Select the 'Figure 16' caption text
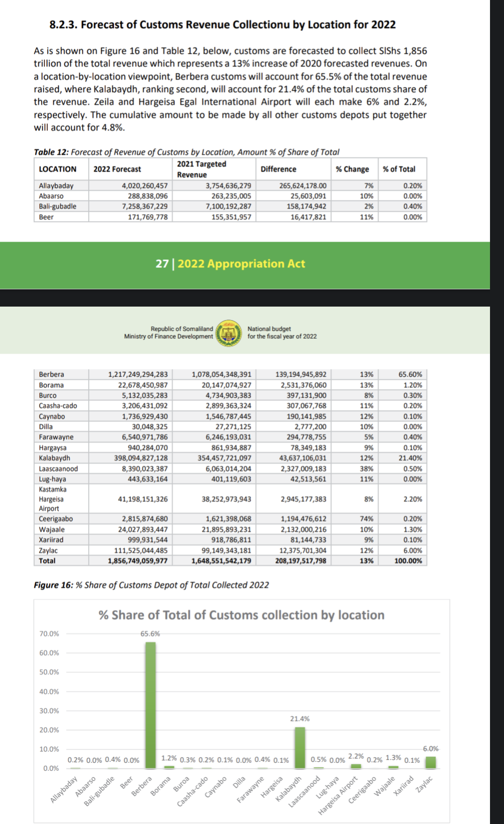The height and width of the screenshot is (824, 504). 151,585
